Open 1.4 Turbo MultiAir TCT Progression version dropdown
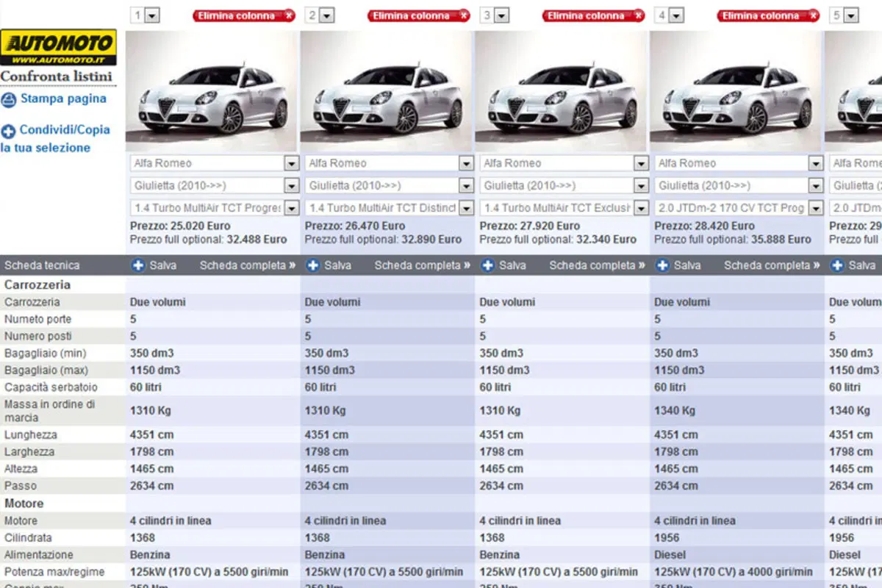This screenshot has width=882, height=588. point(215,208)
